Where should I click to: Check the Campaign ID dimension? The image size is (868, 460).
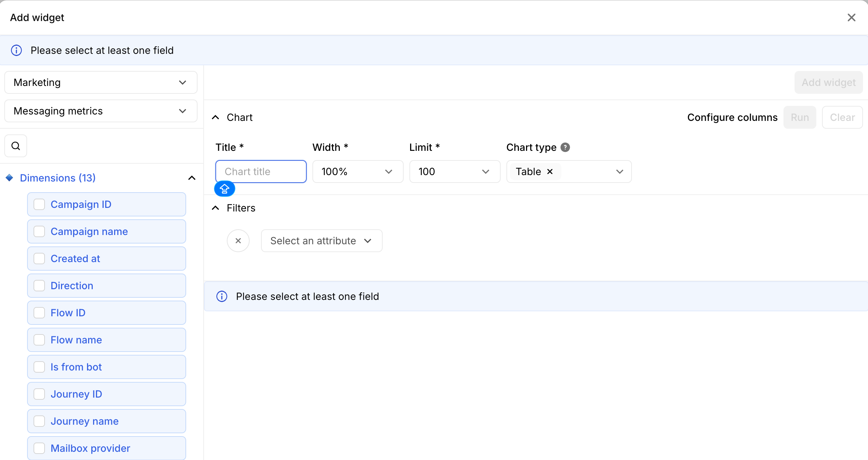[x=39, y=204]
